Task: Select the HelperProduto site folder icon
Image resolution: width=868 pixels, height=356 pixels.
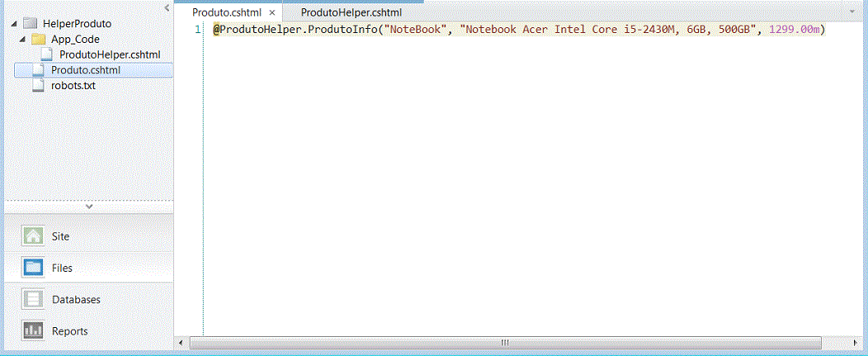Action: pyautogui.click(x=31, y=24)
